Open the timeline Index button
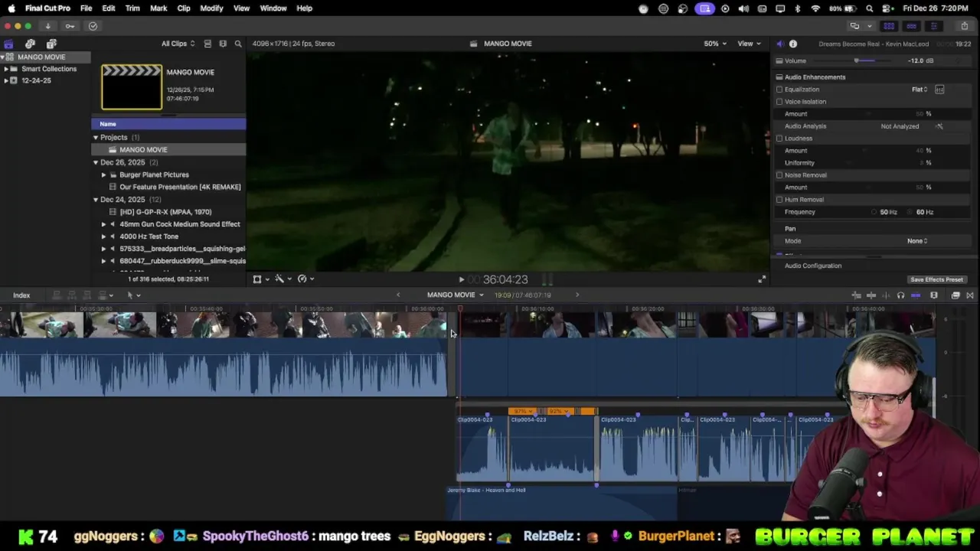980x551 pixels. [x=21, y=295]
